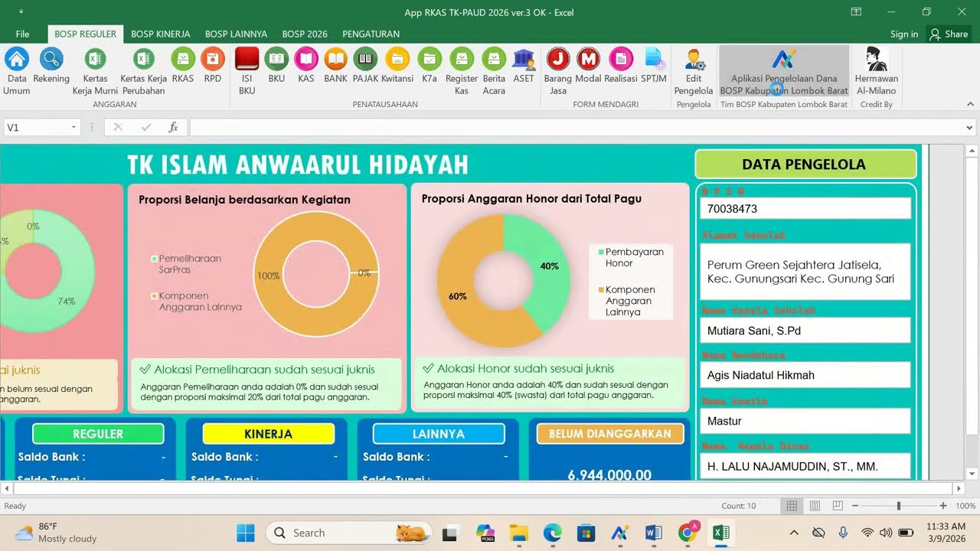Image resolution: width=980 pixels, height=551 pixels.
Task: Open Quick Access Toolbar customize dropdown
Action: pos(20,12)
